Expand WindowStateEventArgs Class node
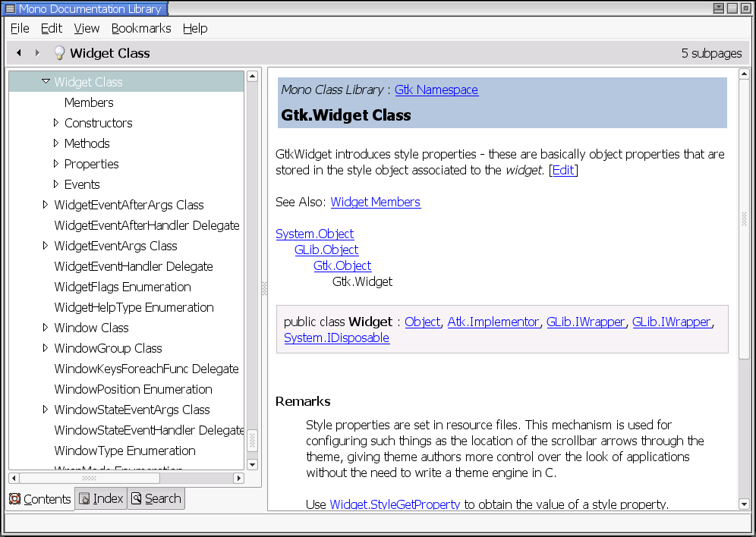This screenshot has height=537, width=756. pos(46,410)
